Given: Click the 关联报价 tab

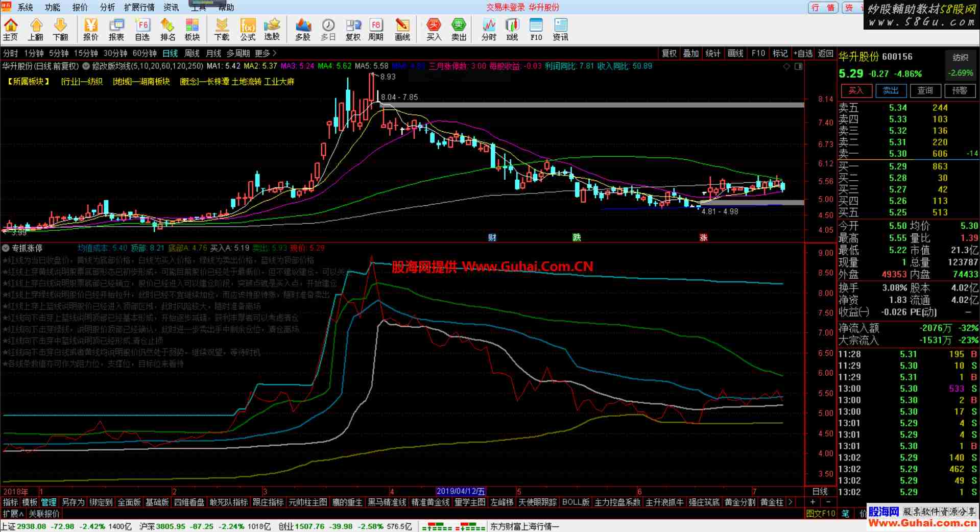Looking at the screenshot, I should [x=44, y=514].
